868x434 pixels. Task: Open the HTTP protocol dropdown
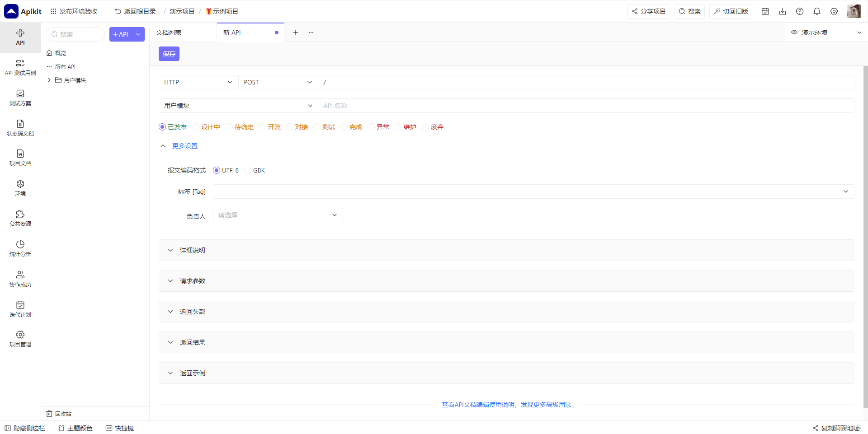(x=198, y=82)
